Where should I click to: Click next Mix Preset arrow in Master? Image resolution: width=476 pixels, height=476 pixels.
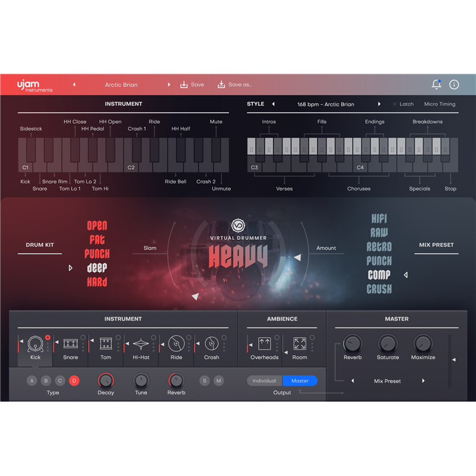pyautogui.click(x=423, y=381)
